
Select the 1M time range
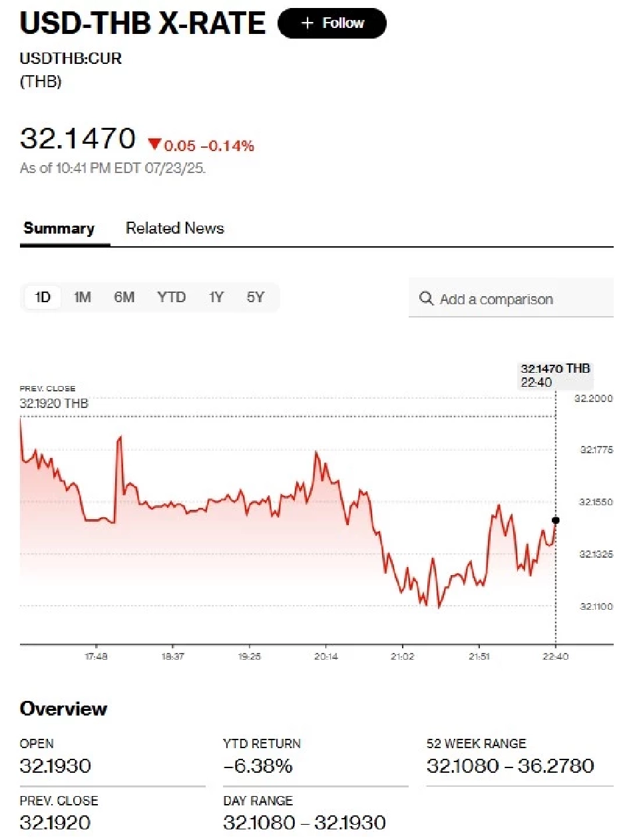pos(83,297)
